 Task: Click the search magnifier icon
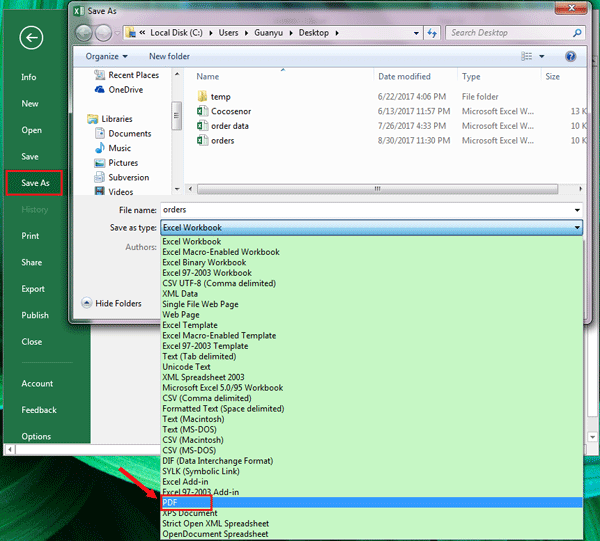pyautogui.click(x=577, y=33)
